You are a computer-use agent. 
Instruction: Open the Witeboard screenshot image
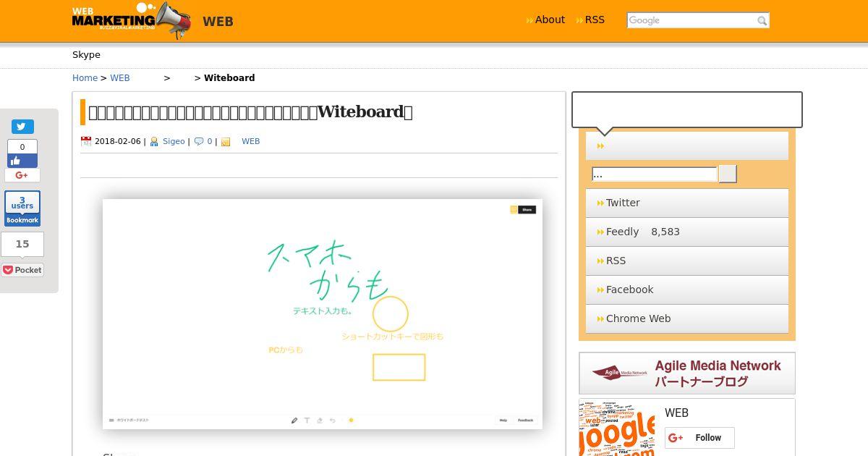[x=323, y=314]
